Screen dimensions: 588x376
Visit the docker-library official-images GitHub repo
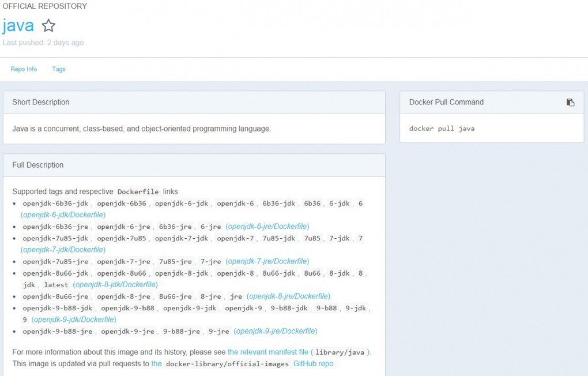coord(313,363)
